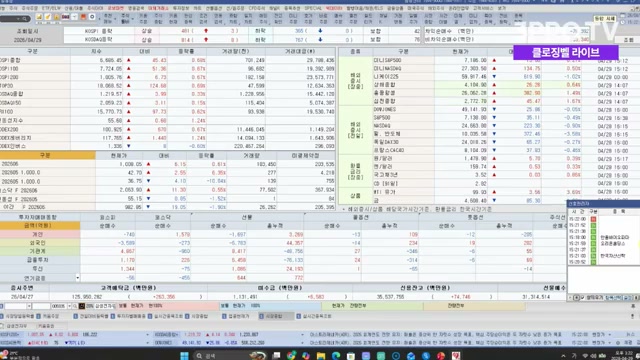Click the 관심종목 toolbar shortcut
640x360 pixels.
click(x=188, y=18)
